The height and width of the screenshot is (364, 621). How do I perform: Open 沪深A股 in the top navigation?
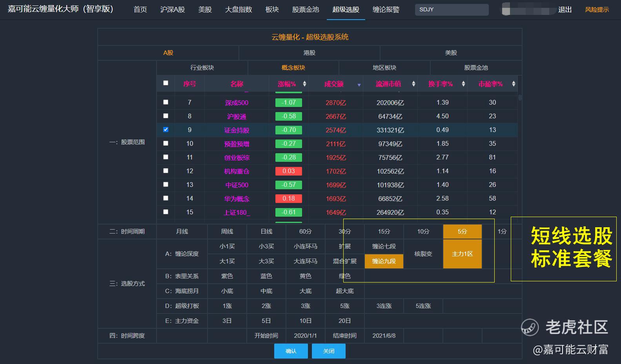pyautogui.click(x=173, y=9)
